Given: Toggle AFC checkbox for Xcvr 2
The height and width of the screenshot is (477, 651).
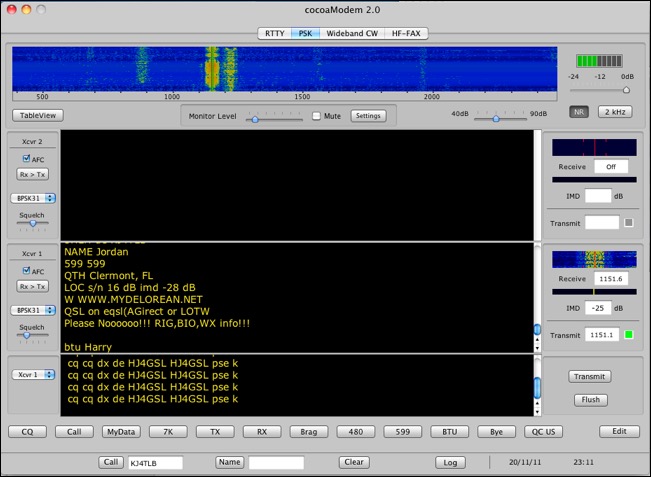Looking at the screenshot, I should click(27, 159).
